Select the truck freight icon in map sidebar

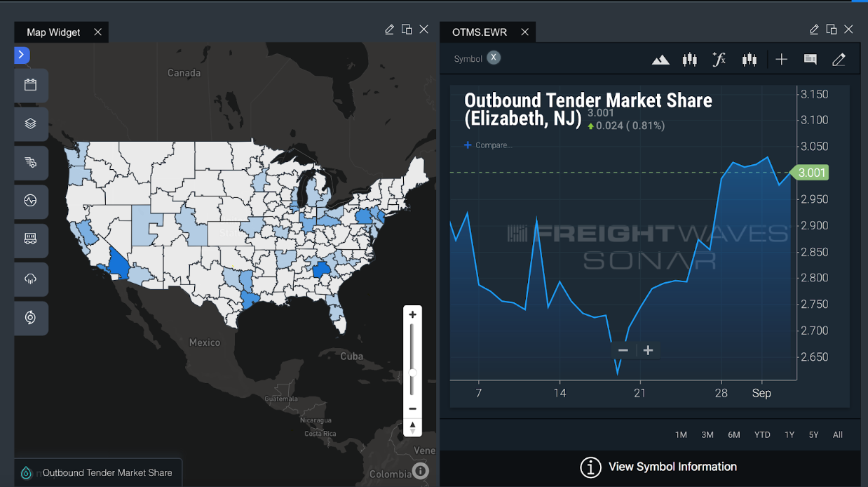point(31,163)
